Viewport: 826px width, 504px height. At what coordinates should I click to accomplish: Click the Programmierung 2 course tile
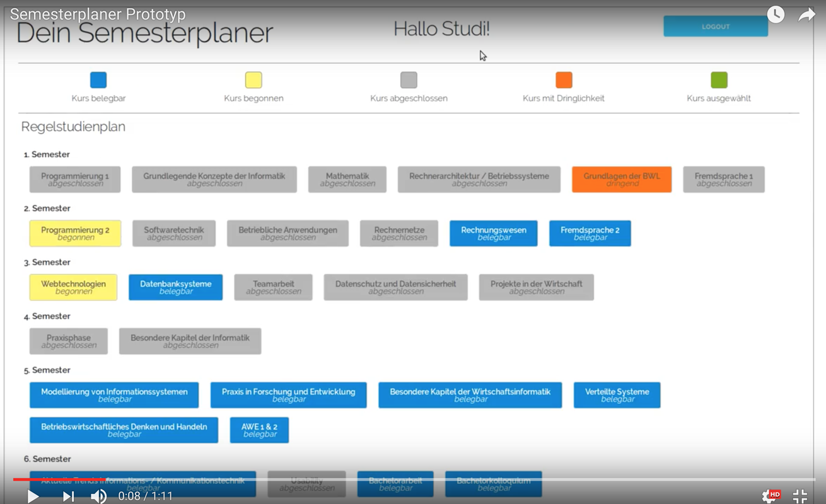75,233
